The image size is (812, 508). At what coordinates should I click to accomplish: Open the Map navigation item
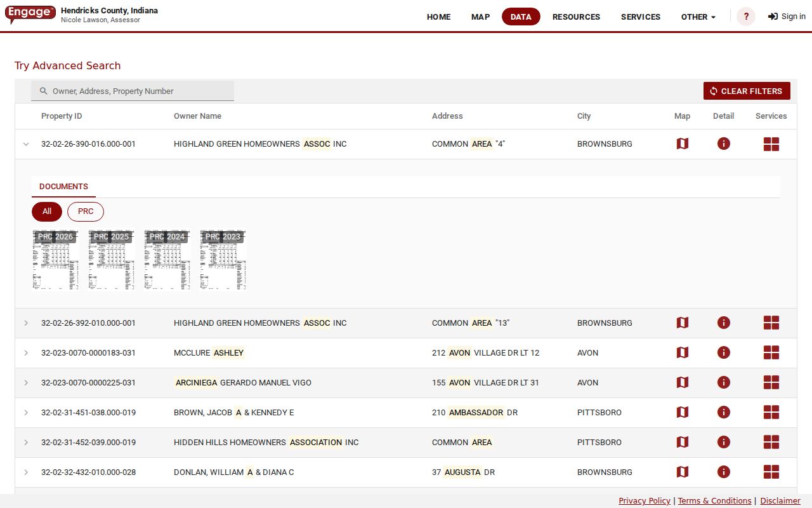click(x=481, y=17)
